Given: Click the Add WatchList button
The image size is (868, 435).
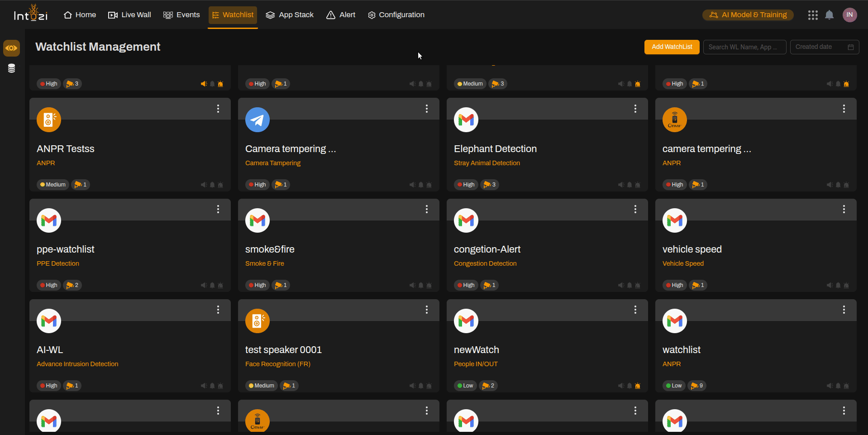Looking at the screenshot, I should point(671,47).
